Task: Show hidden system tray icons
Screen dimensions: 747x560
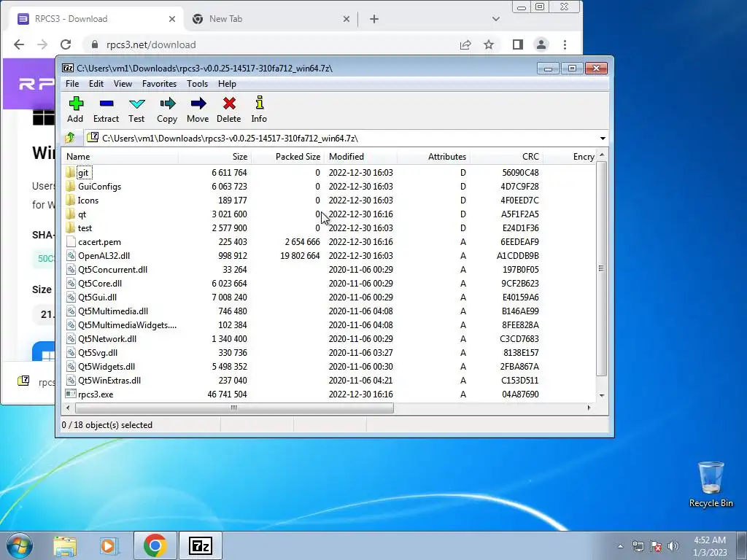Action: [620, 546]
